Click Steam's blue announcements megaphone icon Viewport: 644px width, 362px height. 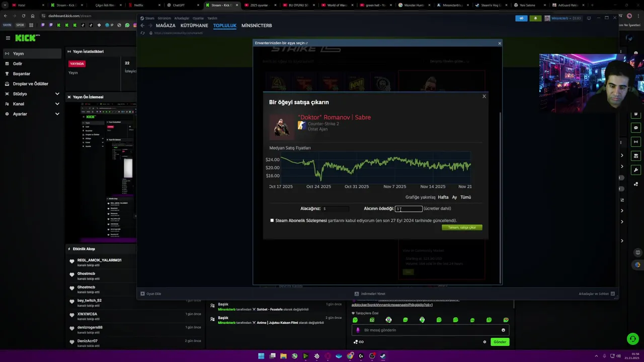[521, 19]
